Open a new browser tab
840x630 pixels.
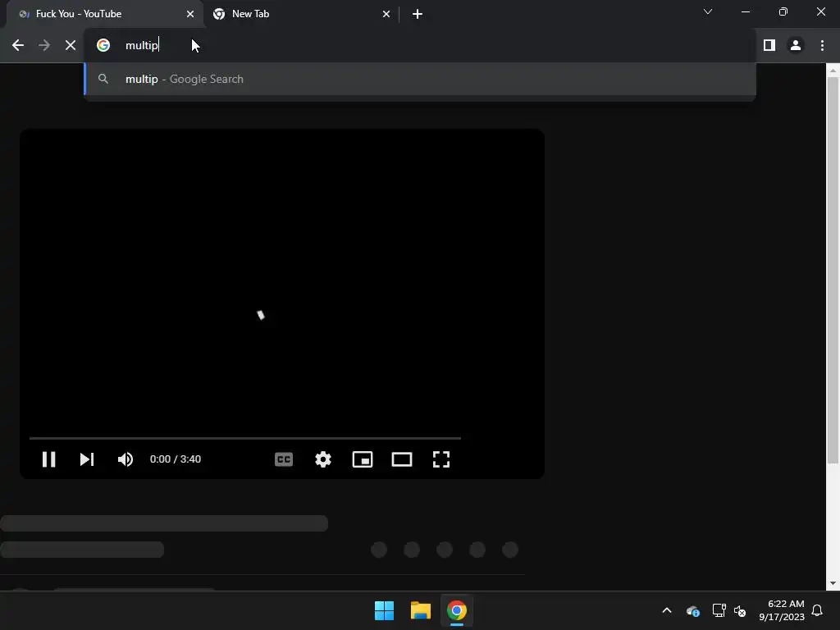(418, 14)
